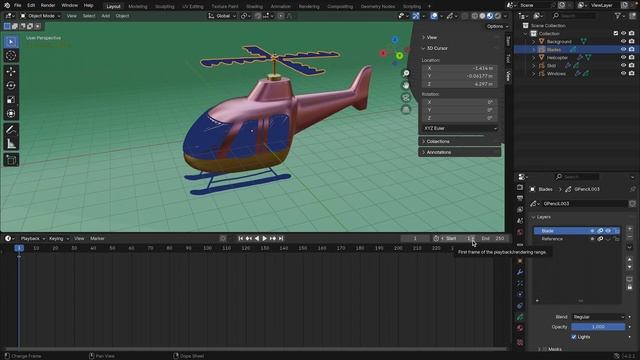Switch to the Modeling workspace tab
640x360 pixels.
tap(138, 7)
